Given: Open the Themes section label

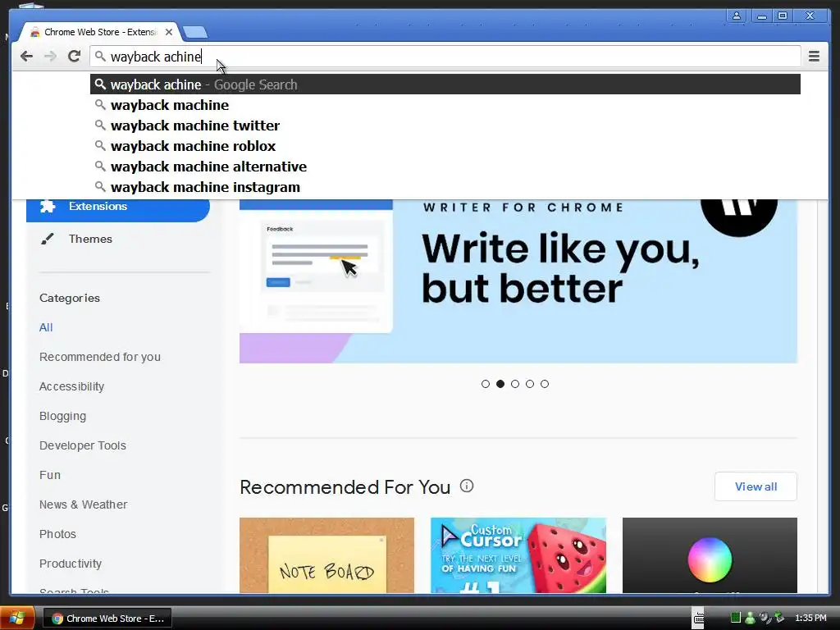Looking at the screenshot, I should pos(90,239).
